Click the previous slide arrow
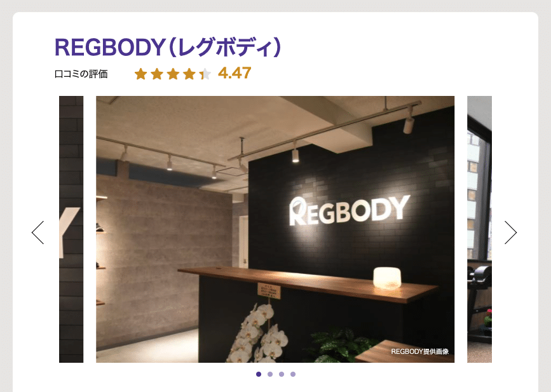Viewport: 551px width, 392px height. [37, 233]
